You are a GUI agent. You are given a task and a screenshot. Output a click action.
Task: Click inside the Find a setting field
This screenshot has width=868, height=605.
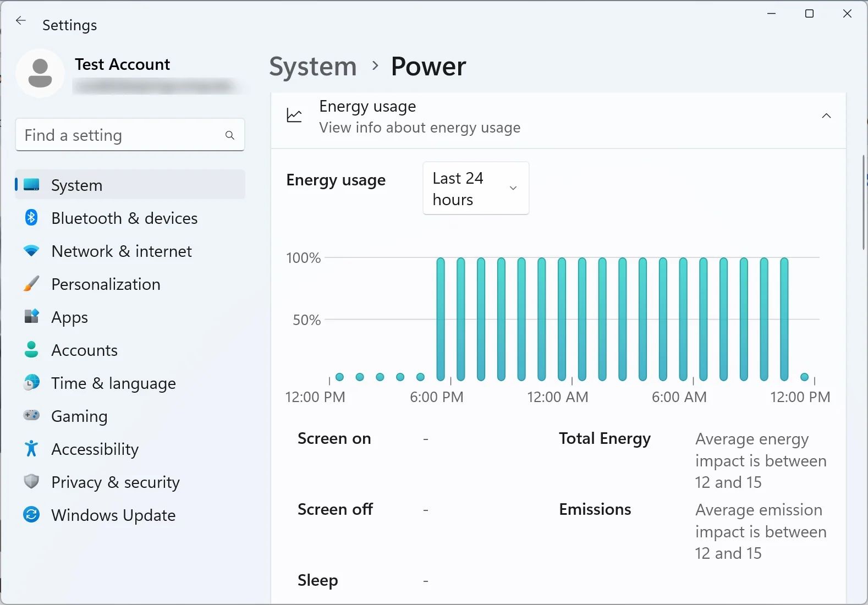click(121, 135)
